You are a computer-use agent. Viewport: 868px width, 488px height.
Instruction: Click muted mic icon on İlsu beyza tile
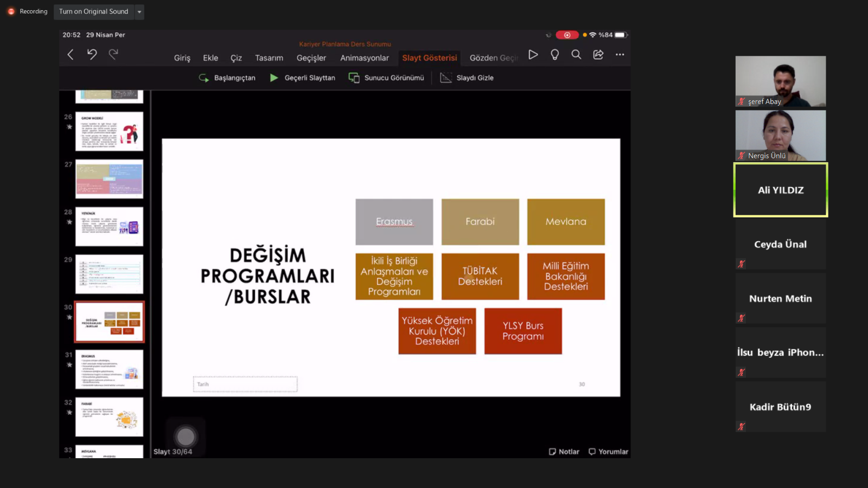pyautogui.click(x=741, y=373)
